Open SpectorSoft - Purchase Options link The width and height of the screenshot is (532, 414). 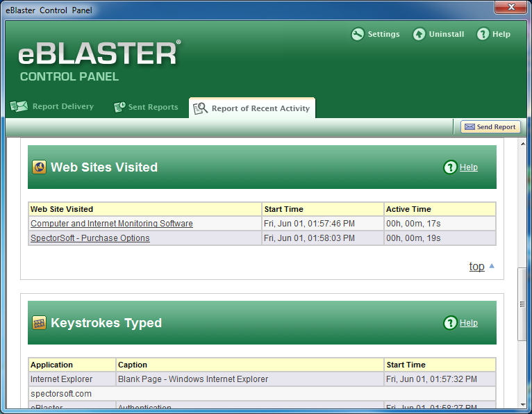tap(90, 238)
